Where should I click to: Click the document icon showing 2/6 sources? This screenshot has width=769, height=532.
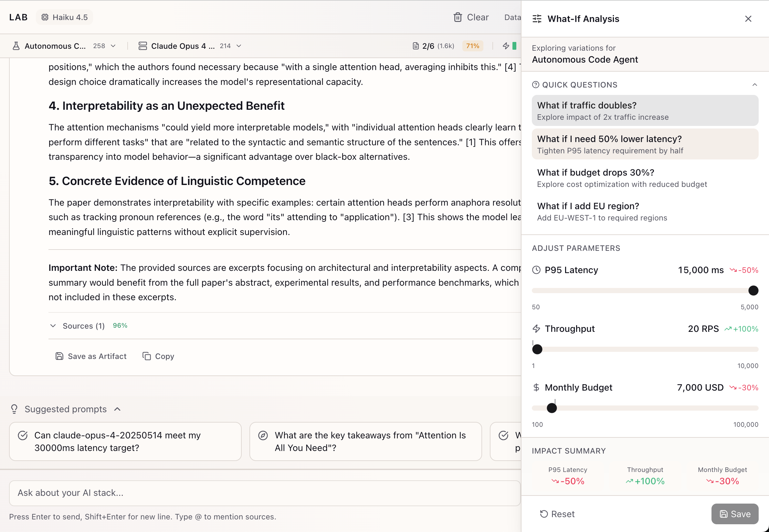point(416,46)
